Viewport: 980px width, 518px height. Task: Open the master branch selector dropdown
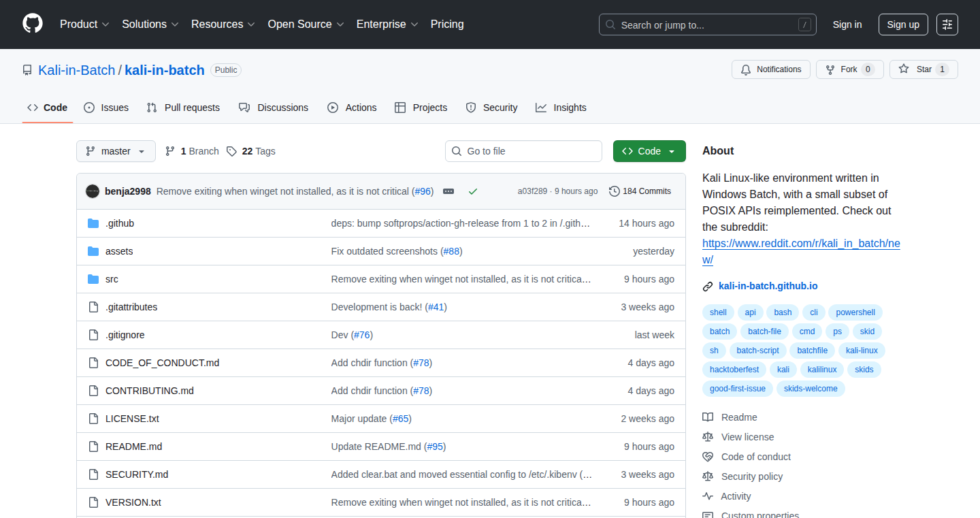pos(116,151)
